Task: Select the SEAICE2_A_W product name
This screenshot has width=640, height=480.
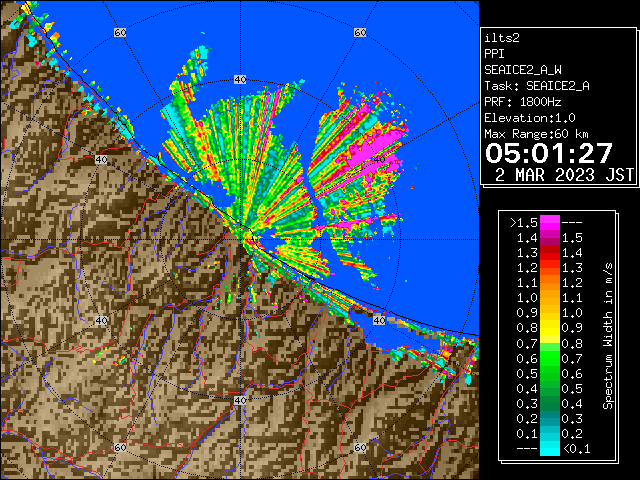Action: [522, 70]
